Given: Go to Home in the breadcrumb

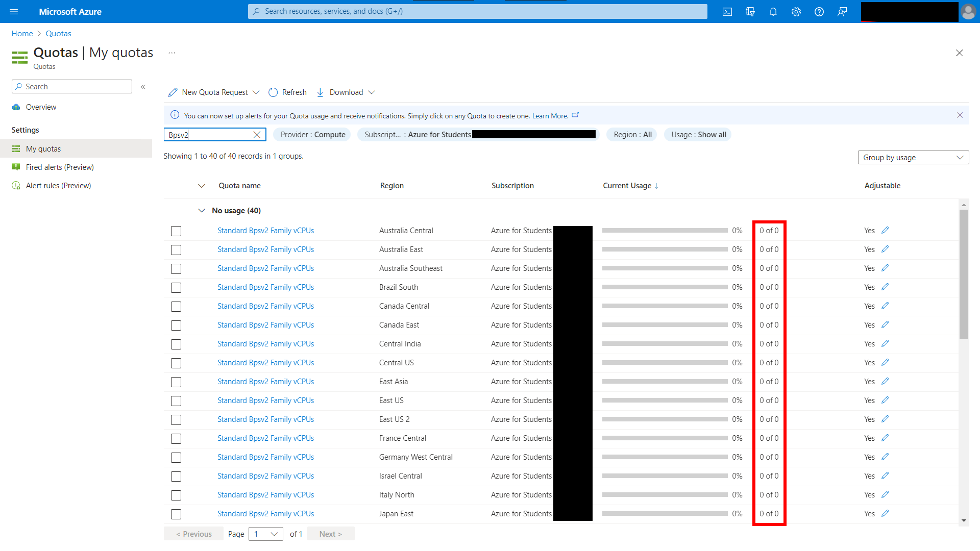Looking at the screenshot, I should [22, 34].
